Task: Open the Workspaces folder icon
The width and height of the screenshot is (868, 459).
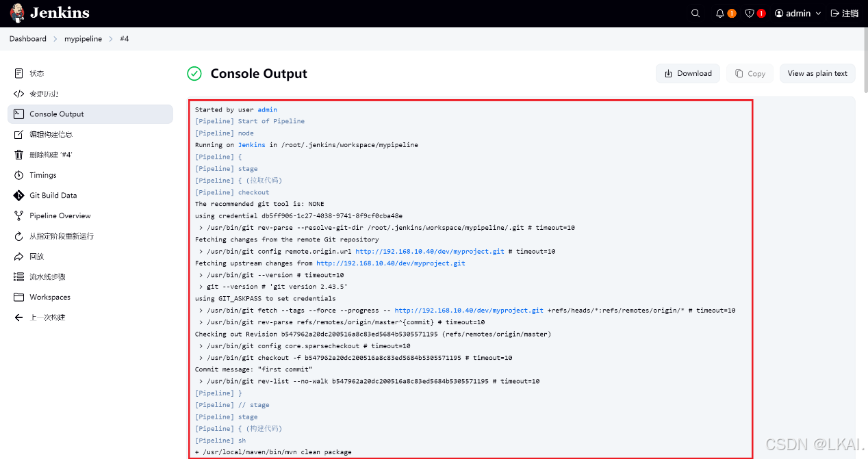Action: (18, 297)
